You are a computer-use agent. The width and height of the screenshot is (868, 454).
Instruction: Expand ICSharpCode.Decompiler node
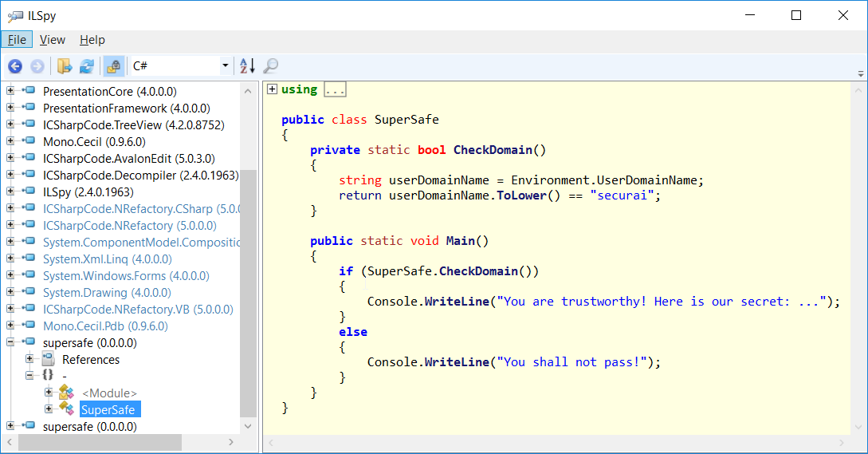pos(10,174)
